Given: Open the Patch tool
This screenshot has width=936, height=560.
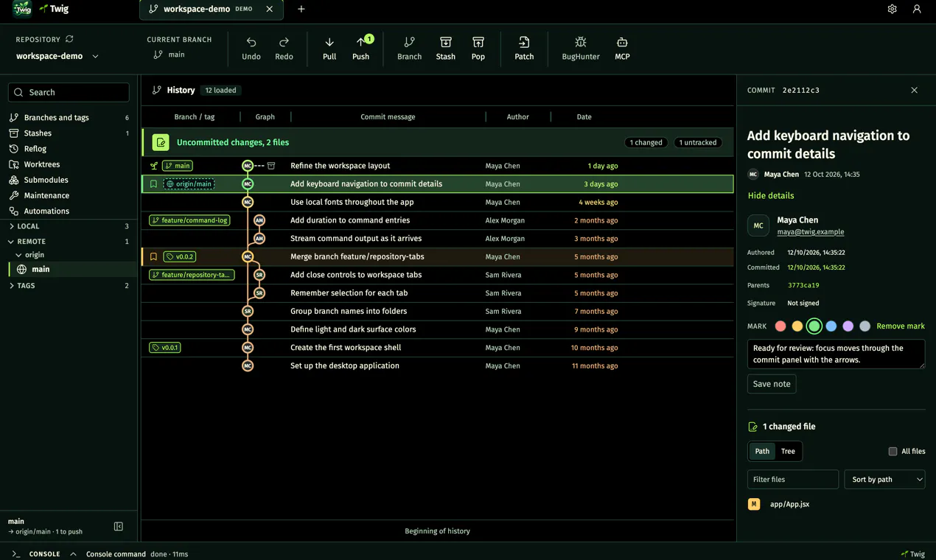Looking at the screenshot, I should click(524, 49).
